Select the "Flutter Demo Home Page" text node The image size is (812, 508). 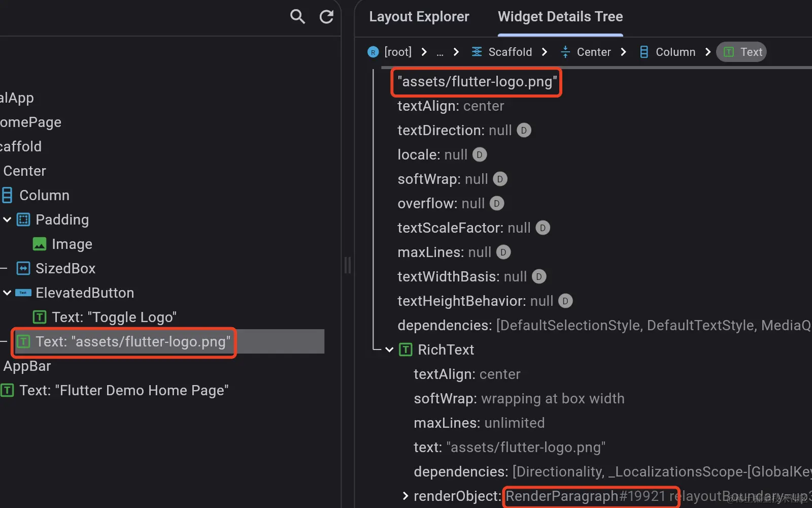pos(123,391)
